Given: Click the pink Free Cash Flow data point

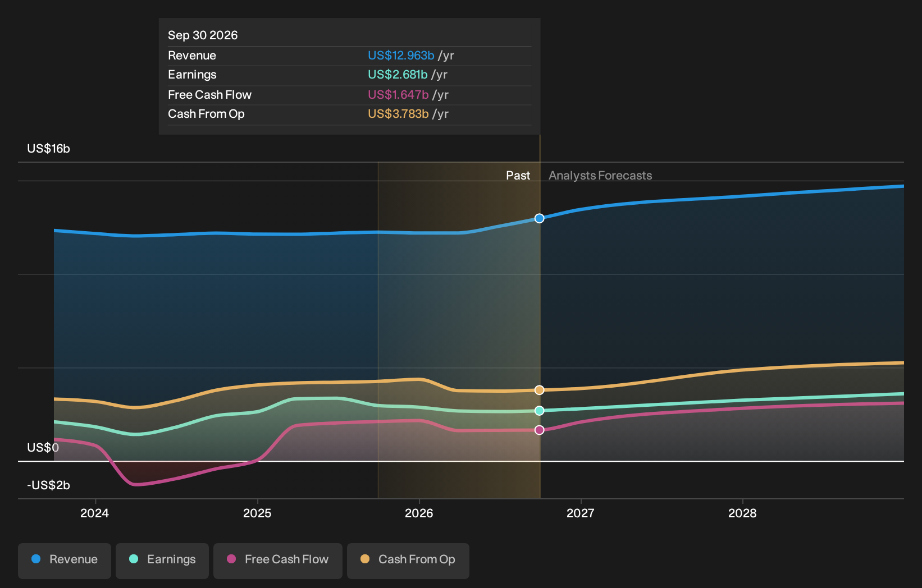Looking at the screenshot, I should tap(539, 430).
